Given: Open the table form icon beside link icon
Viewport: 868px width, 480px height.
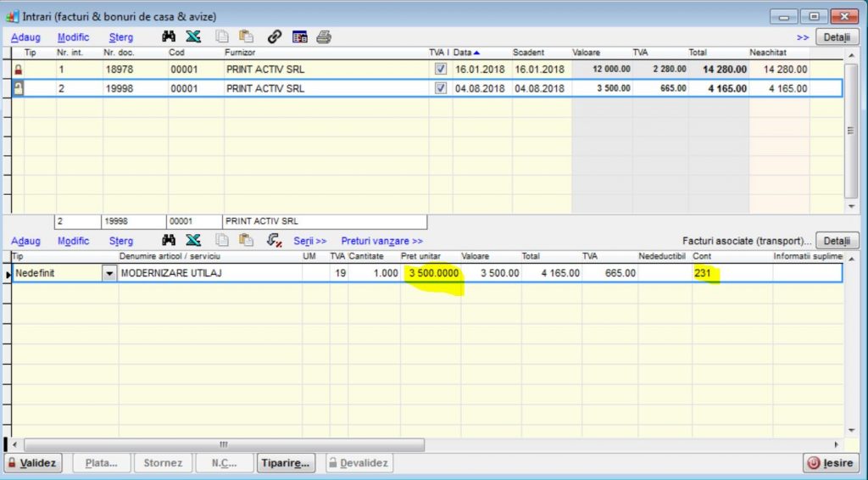Looking at the screenshot, I should pos(299,37).
